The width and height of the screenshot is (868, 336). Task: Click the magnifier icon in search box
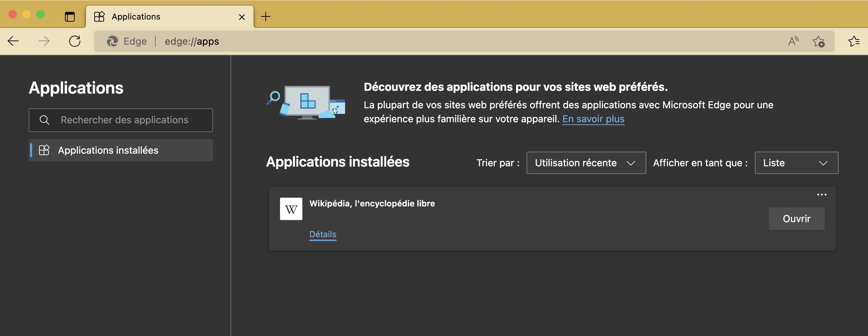[x=45, y=120]
